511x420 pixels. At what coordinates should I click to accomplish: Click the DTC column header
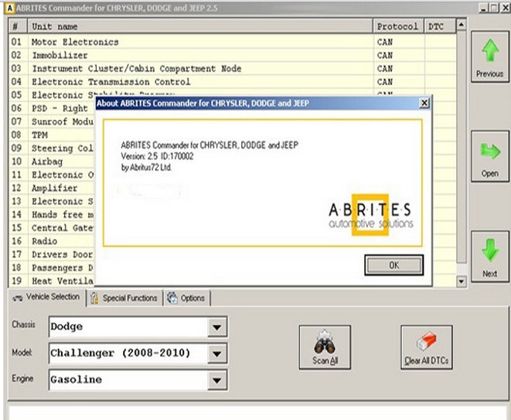[x=440, y=26]
